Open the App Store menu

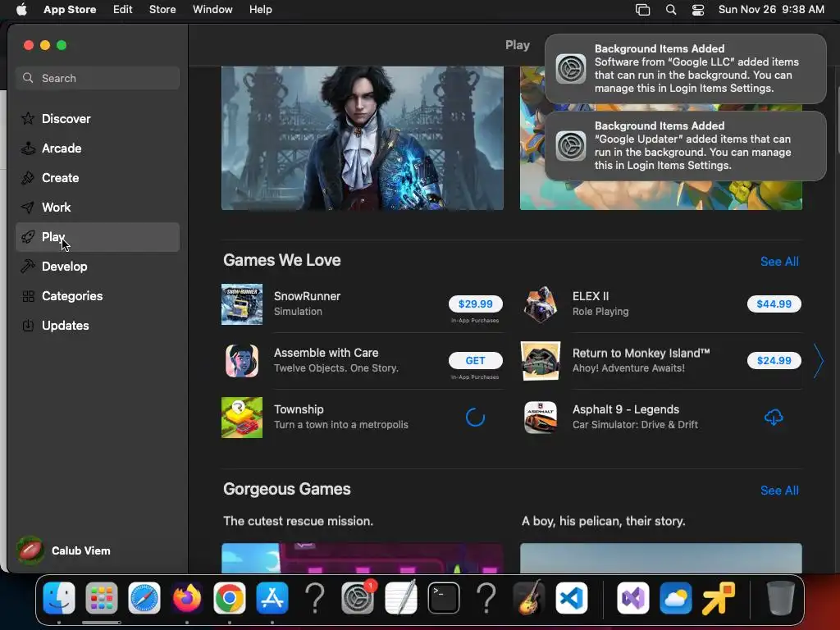(70, 10)
